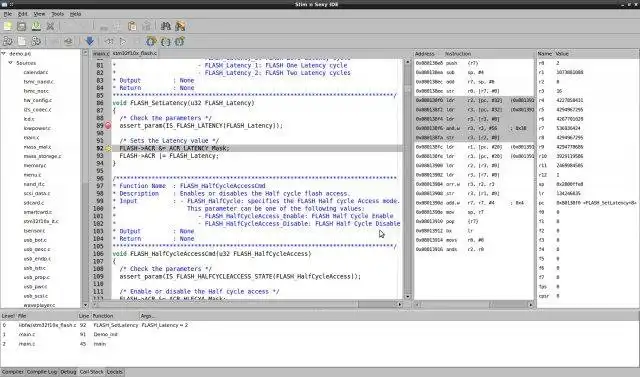Viewport: 640px width, 377px height.
Task: Click the gears build icon
Action: 36,41
